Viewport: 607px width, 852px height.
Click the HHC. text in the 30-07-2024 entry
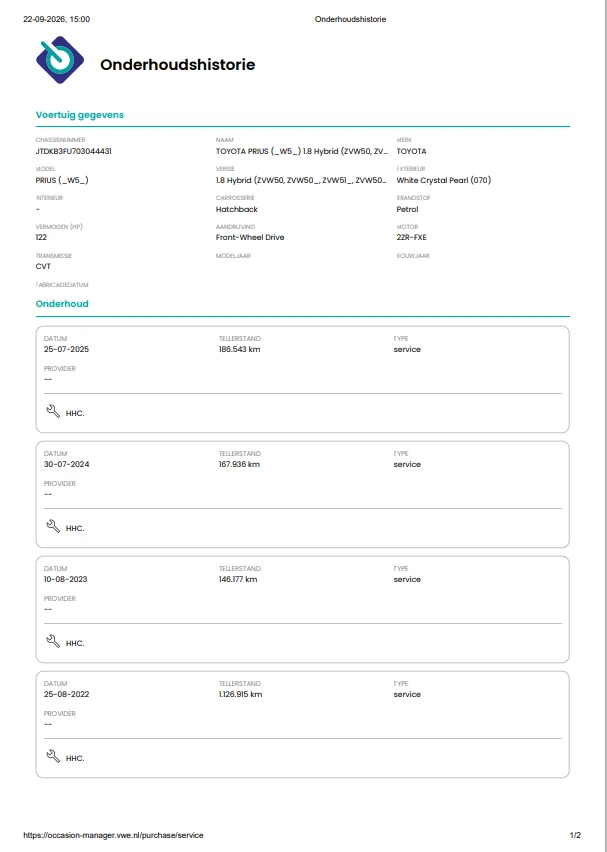pyautogui.click(x=75, y=528)
